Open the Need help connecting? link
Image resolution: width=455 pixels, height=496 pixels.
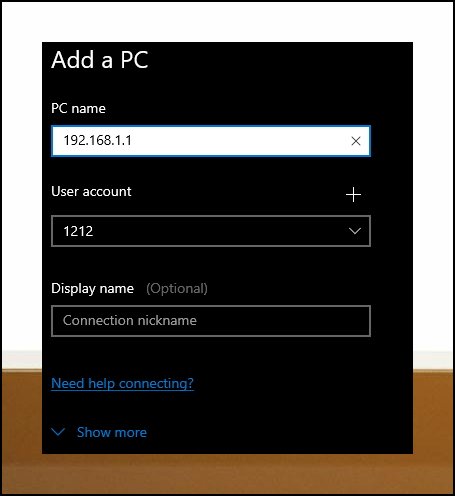pos(122,383)
